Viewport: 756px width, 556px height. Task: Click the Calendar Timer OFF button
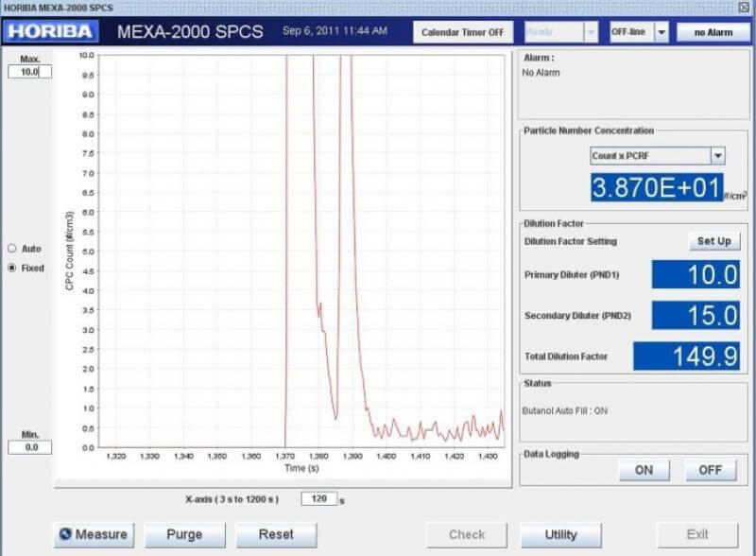[463, 32]
